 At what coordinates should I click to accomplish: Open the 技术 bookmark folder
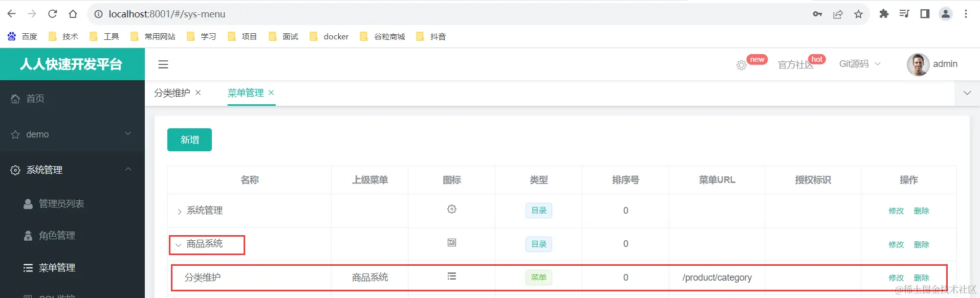click(63, 36)
